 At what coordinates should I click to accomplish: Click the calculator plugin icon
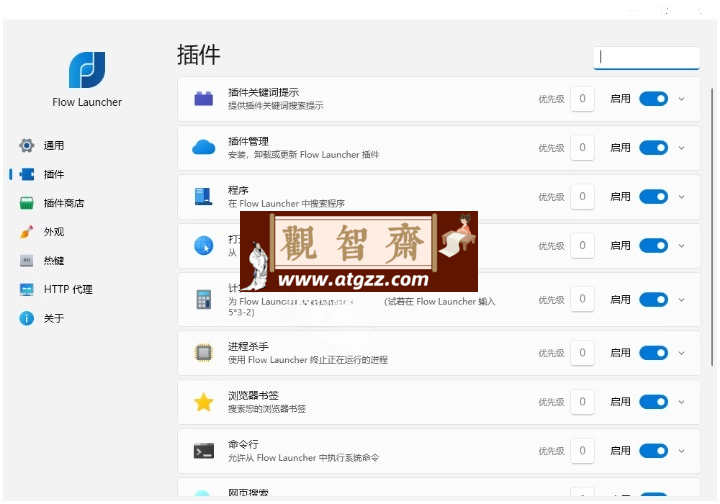[203, 300]
